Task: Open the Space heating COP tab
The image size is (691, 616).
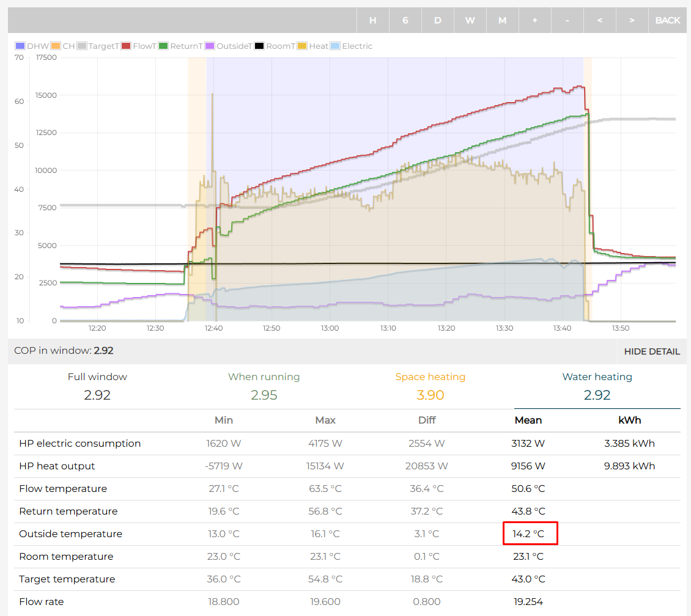Action: point(430,386)
